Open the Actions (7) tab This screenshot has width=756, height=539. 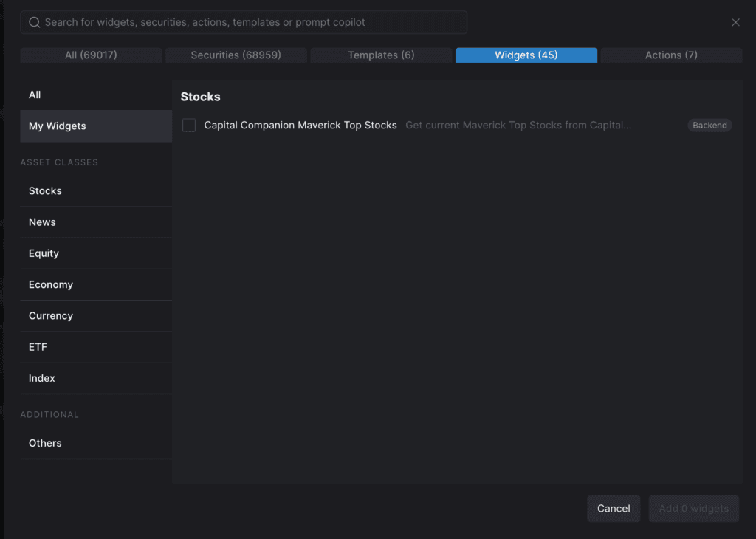pyautogui.click(x=670, y=55)
